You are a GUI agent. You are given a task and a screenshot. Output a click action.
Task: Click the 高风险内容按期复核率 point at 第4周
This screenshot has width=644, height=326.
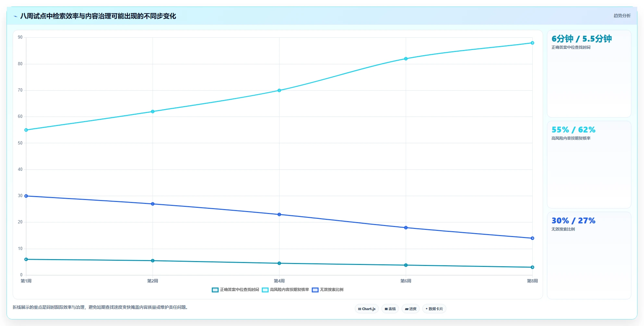279,90
